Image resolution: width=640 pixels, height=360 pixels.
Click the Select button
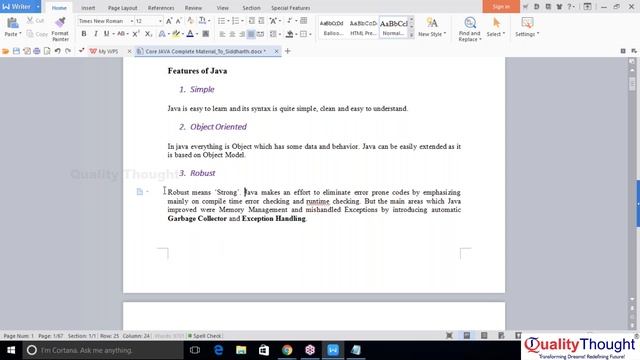(496, 27)
